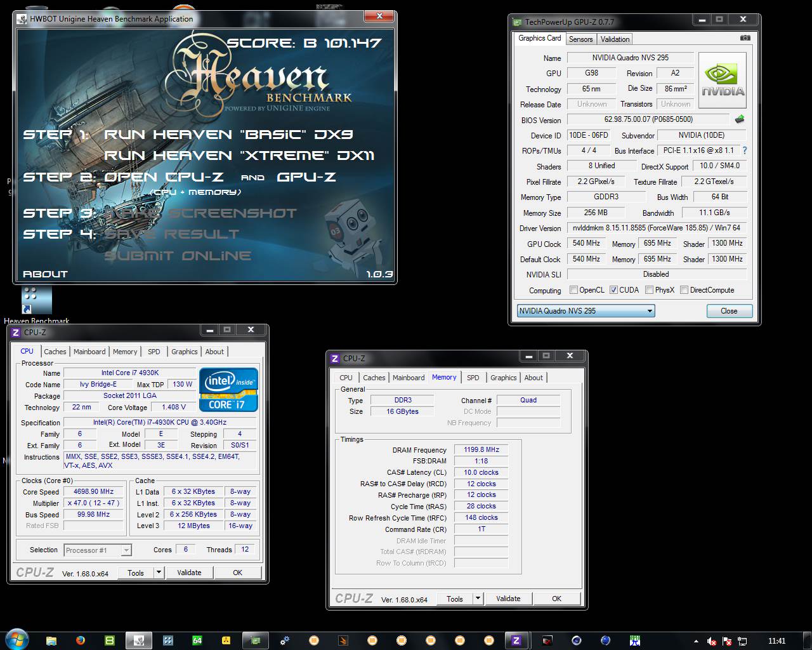Switch to purple CPU-Z taskbar button
The width and height of the screenshot is (812, 650).
[x=516, y=640]
